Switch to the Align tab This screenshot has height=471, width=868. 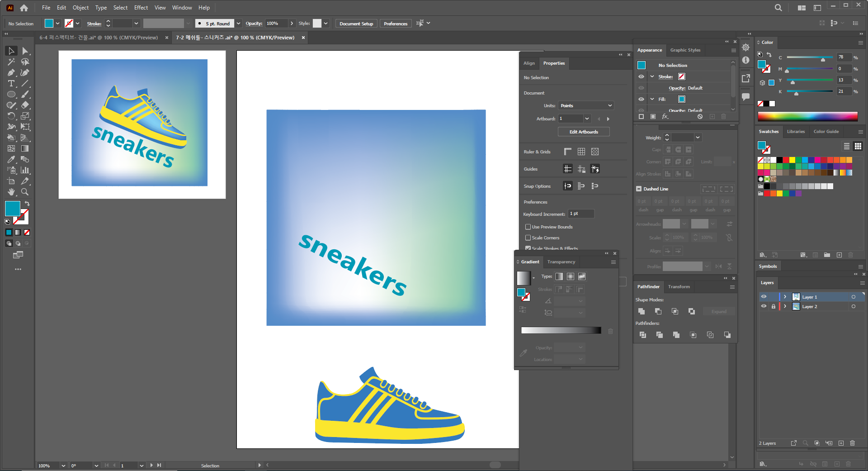coord(529,63)
